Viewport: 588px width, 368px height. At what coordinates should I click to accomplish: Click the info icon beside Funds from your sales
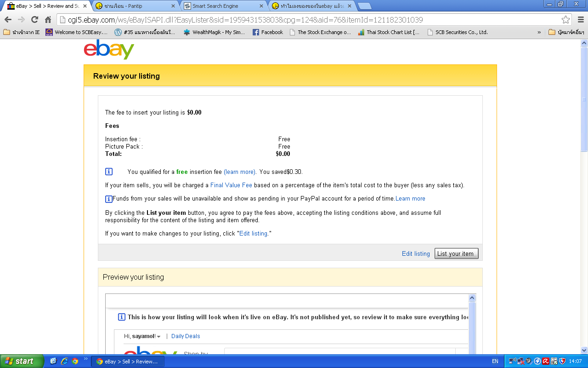[x=109, y=199]
